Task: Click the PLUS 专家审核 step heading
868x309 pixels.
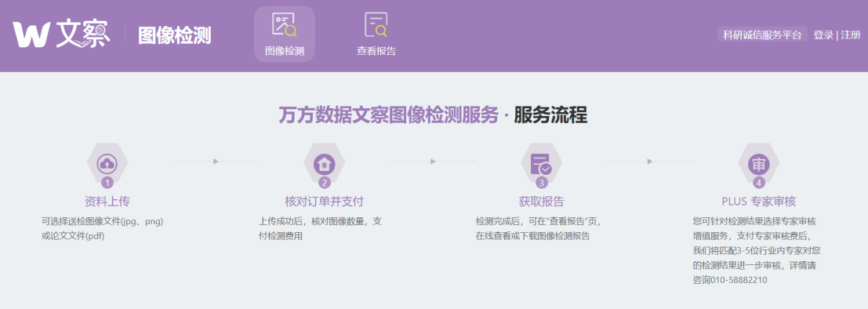Action: pyautogui.click(x=759, y=201)
